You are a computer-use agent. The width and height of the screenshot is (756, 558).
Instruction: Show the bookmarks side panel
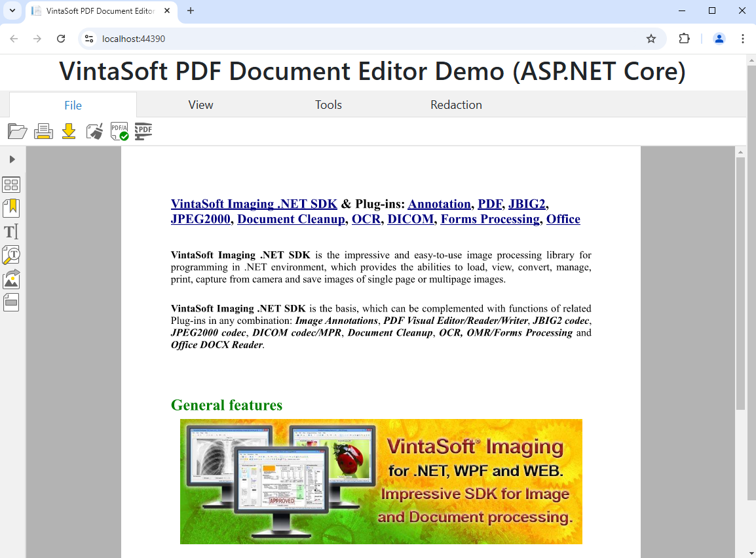pos(11,209)
